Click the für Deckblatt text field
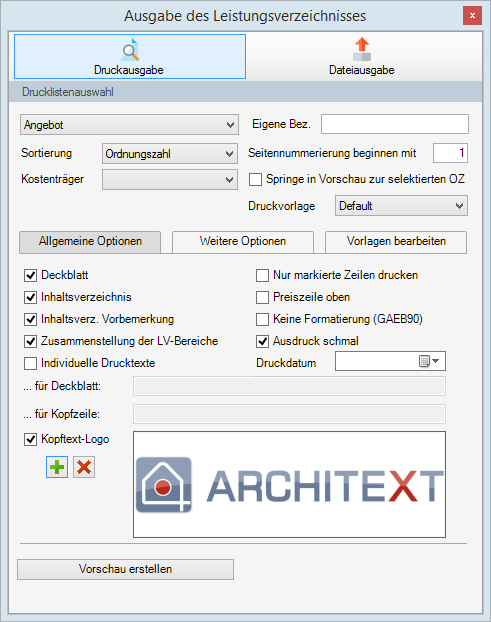The image size is (491, 622). [290, 386]
